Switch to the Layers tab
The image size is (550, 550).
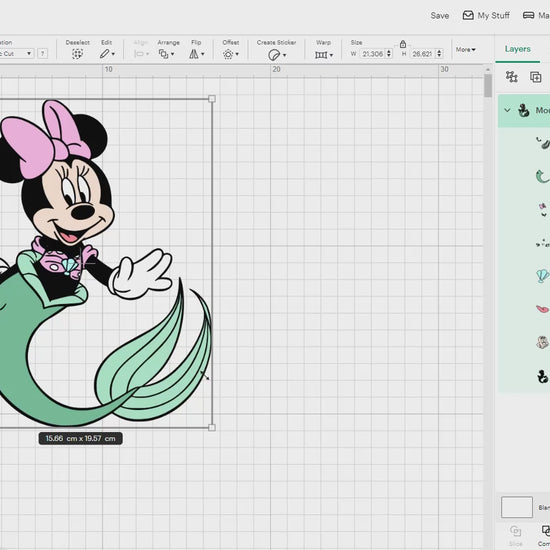[517, 49]
